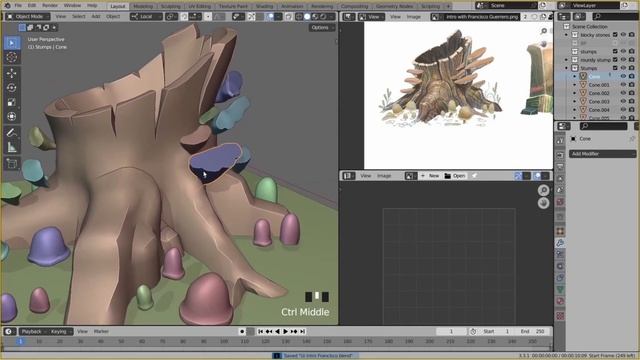Viewport: 640px width, 360px height.
Task: Open Material properties tab
Action: point(560,301)
